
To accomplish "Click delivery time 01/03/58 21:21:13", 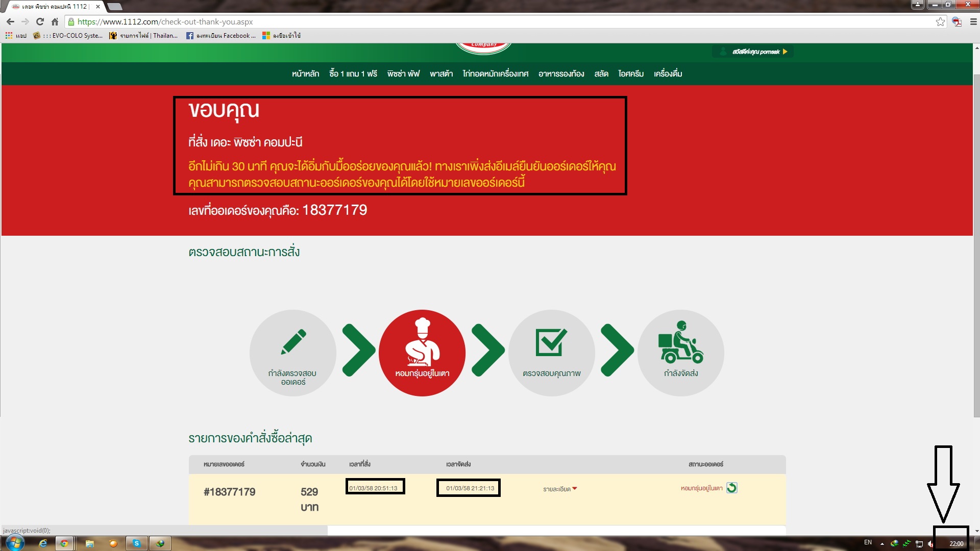I will tap(470, 488).
